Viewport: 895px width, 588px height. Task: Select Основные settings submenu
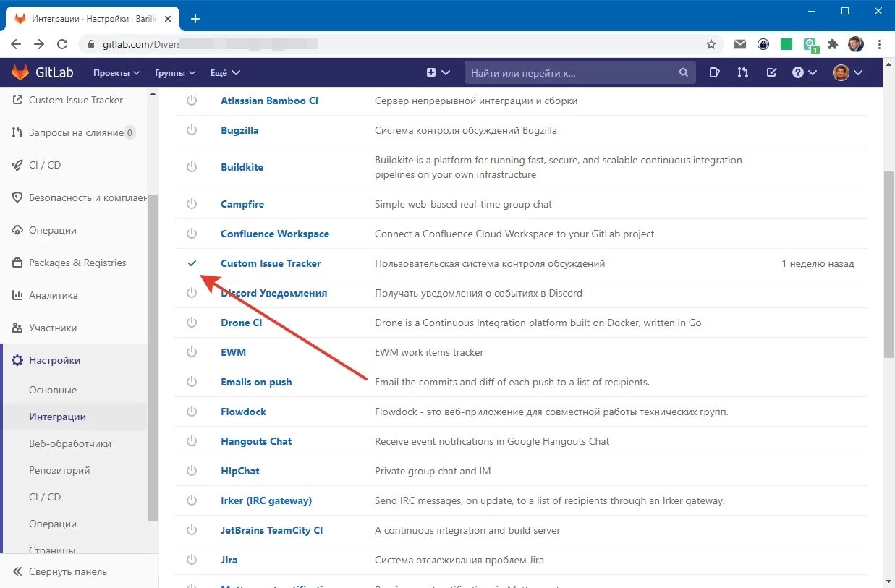pyautogui.click(x=53, y=390)
